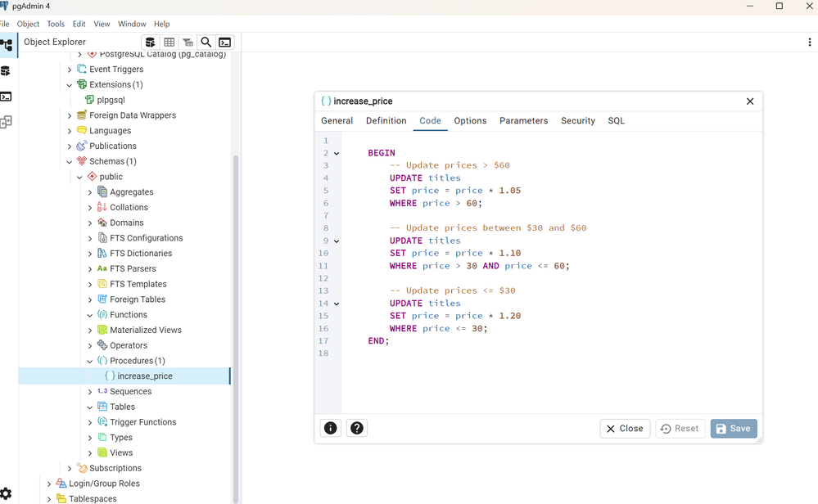Open help with the question mark icon
818x504 pixels.
pyautogui.click(x=356, y=428)
